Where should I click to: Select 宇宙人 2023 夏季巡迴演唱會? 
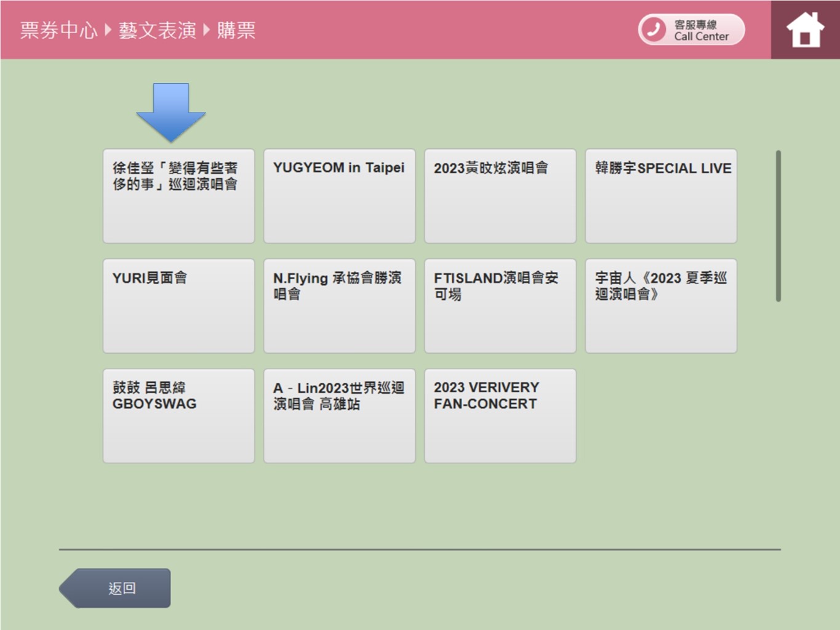660,306
